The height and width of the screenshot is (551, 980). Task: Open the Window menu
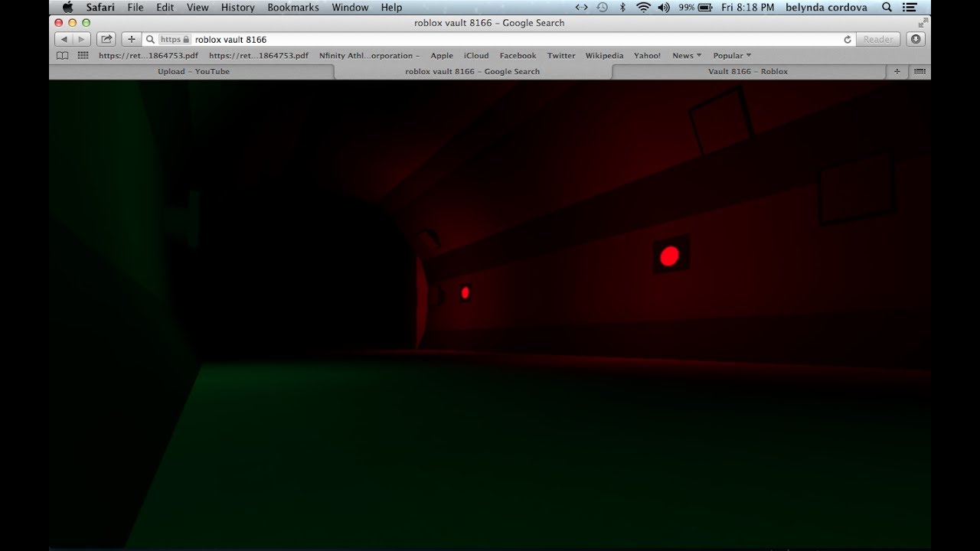[x=350, y=7]
